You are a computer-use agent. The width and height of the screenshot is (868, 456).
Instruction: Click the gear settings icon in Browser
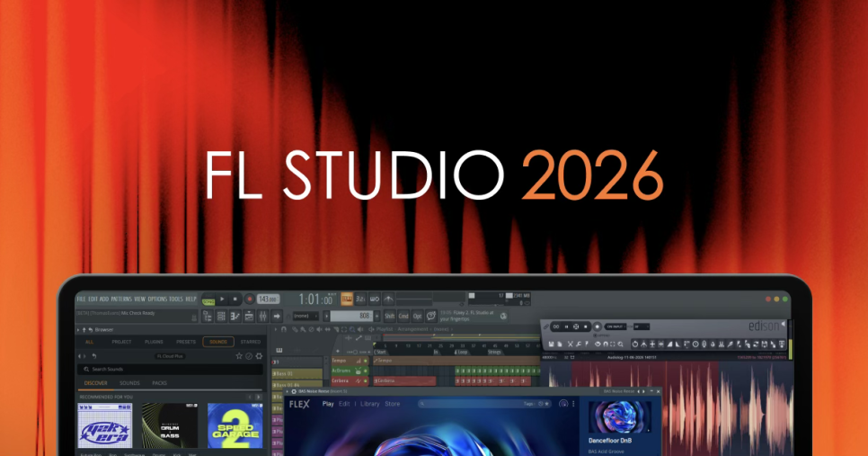tap(259, 356)
